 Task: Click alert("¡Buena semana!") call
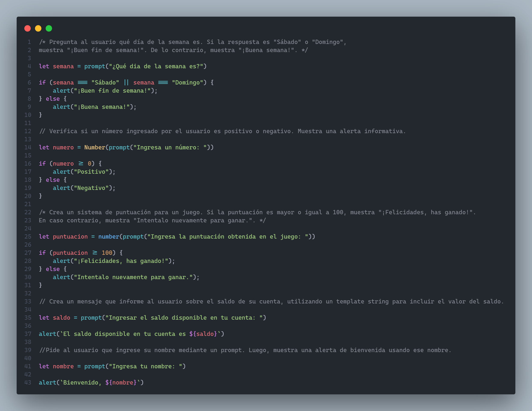pos(95,107)
